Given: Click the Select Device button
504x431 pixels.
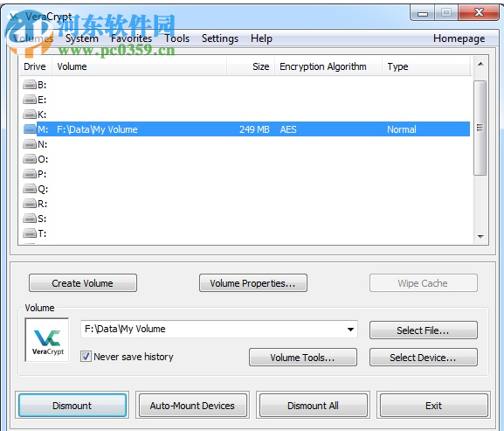Looking at the screenshot, I should pos(424,358).
